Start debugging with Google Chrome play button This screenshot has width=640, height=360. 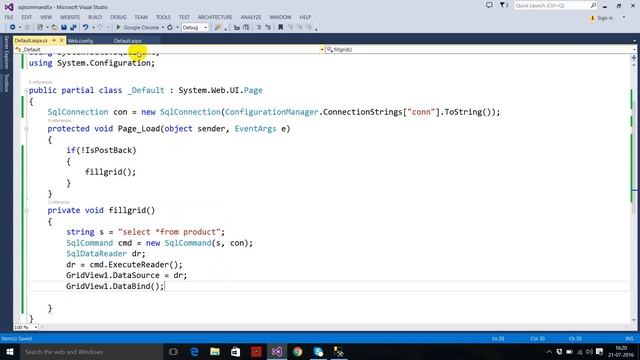click(118, 27)
